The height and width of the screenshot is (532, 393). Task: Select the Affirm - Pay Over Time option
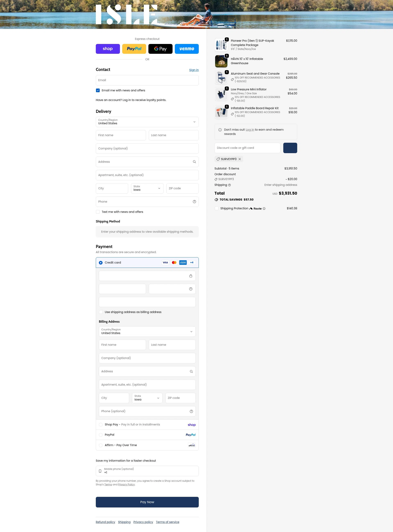click(x=101, y=445)
